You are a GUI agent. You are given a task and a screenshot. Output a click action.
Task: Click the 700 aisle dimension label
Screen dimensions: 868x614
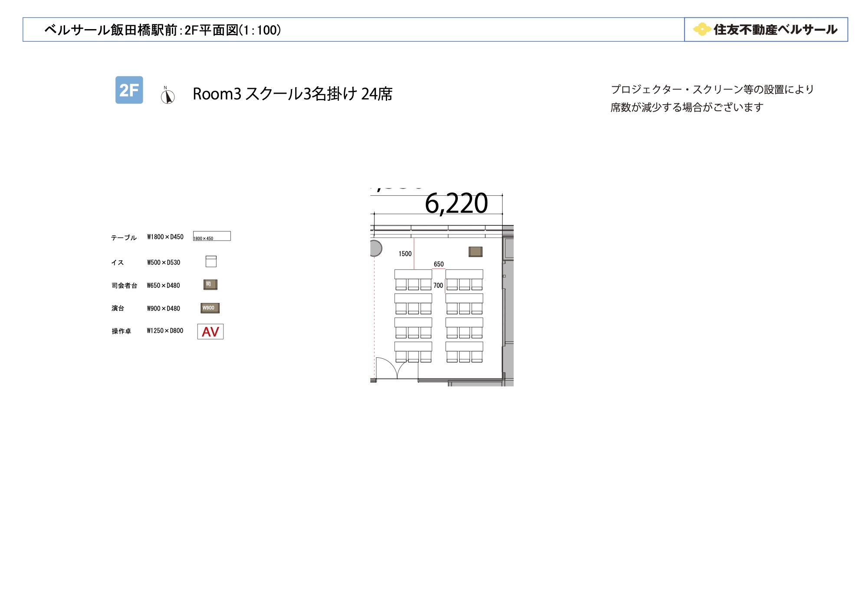click(438, 285)
